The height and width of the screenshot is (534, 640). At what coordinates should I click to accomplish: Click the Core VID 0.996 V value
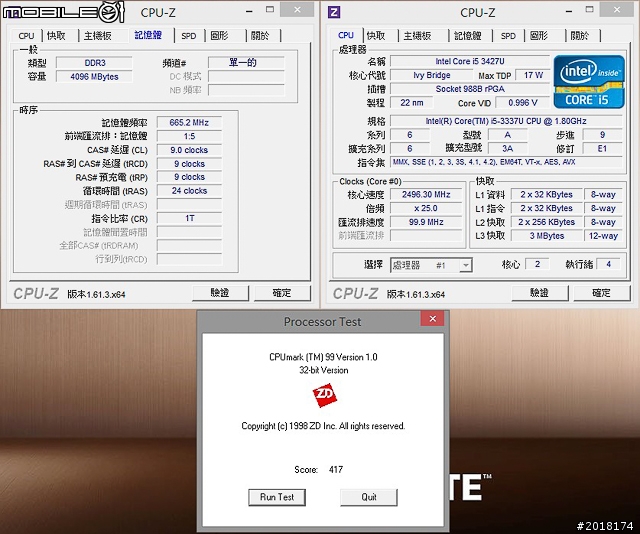click(522, 102)
